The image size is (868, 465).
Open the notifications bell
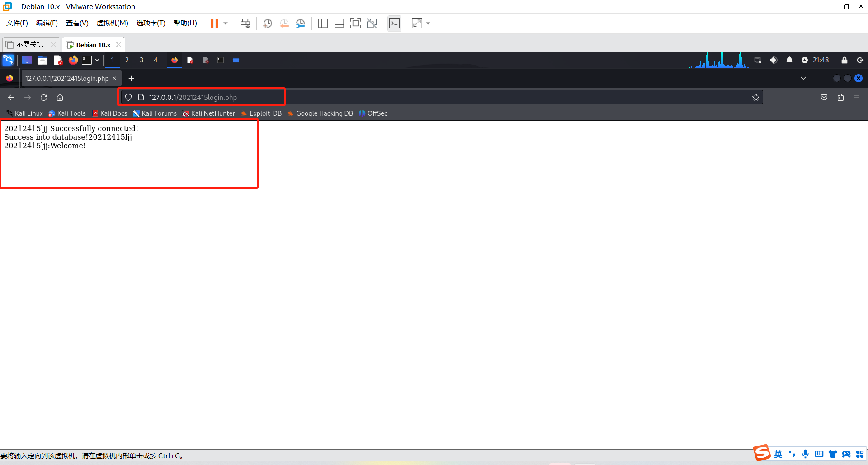click(789, 60)
